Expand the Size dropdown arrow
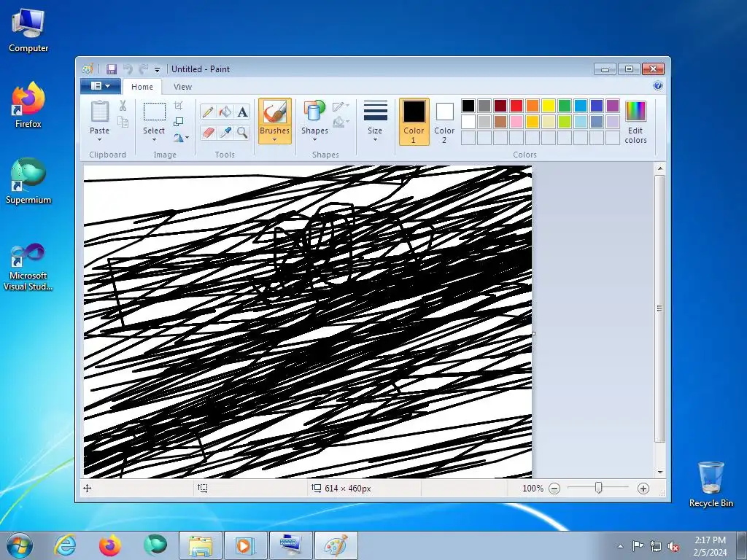This screenshot has width=747, height=560. pos(375,139)
